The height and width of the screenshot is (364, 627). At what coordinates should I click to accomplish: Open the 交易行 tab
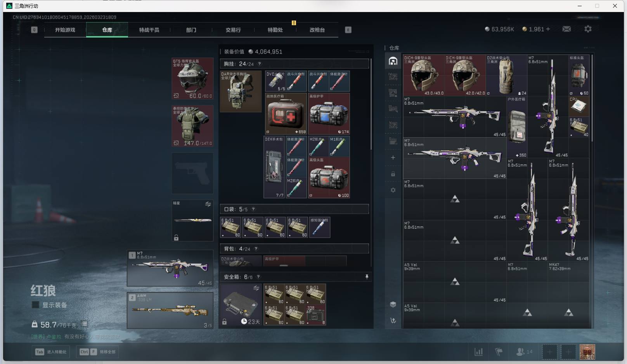coord(233,30)
